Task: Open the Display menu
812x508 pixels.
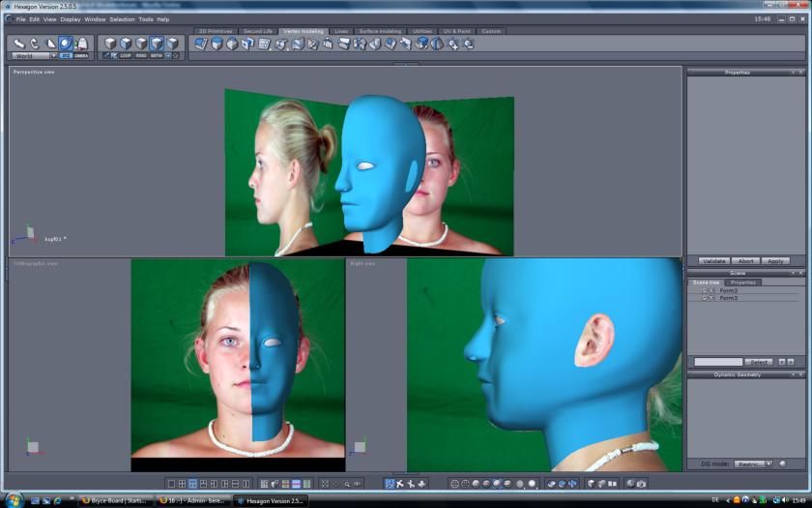Action: click(x=71, y=19)
